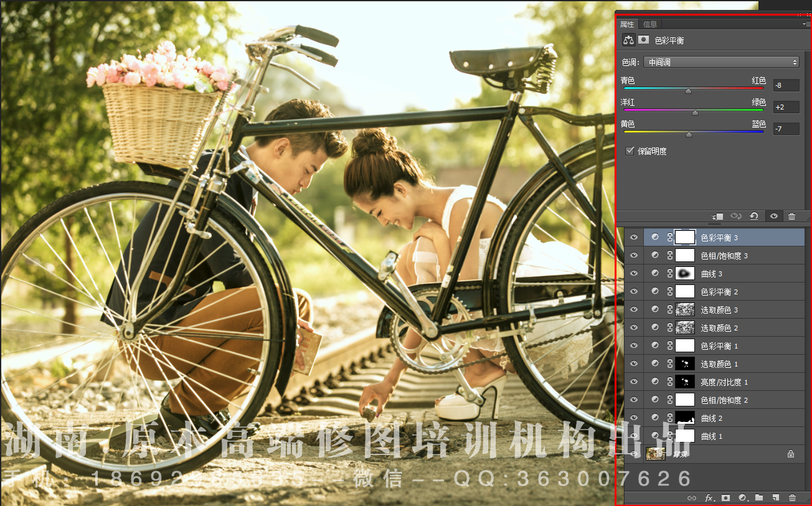Select the 曲线 3 layer mask thumbnail
The width and height of the screenshot is (812, 506).
(x=685, y=273)
